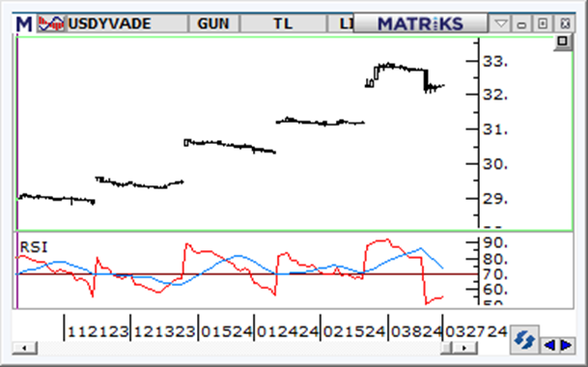588x367 pixels.
Task: Go to next chart with right blue arrow
Action: [x=566, y=345]
